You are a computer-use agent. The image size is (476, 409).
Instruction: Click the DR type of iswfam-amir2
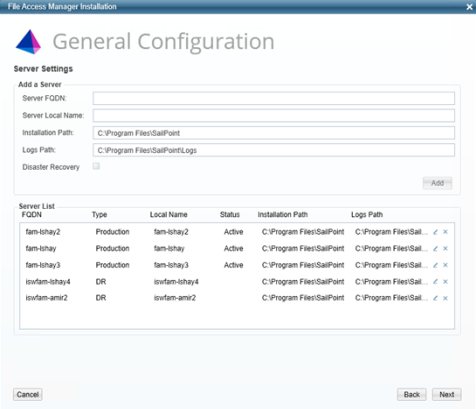(101, 298)
